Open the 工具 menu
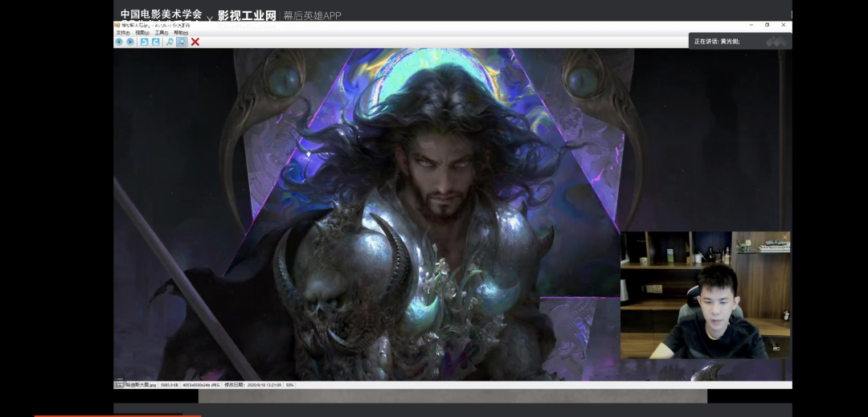The width and height of the screenshot is (868, 417). click(x=161, y=33)
